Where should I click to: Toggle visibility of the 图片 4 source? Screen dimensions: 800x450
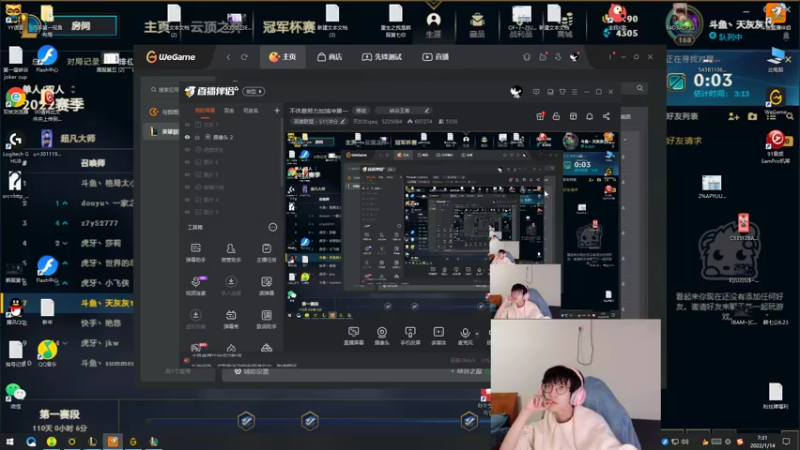coord(187,199)
